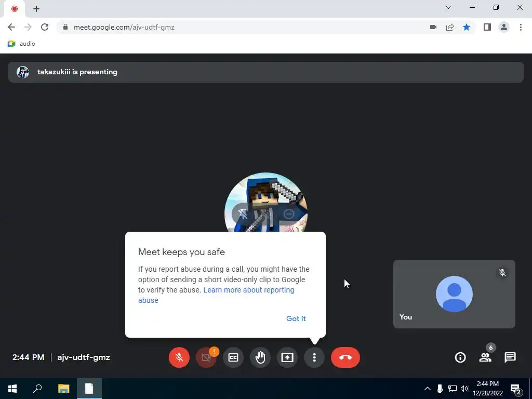Remove presenter using the minus circle icon
This screenshot has width=532, height=399.
(289, 214)
